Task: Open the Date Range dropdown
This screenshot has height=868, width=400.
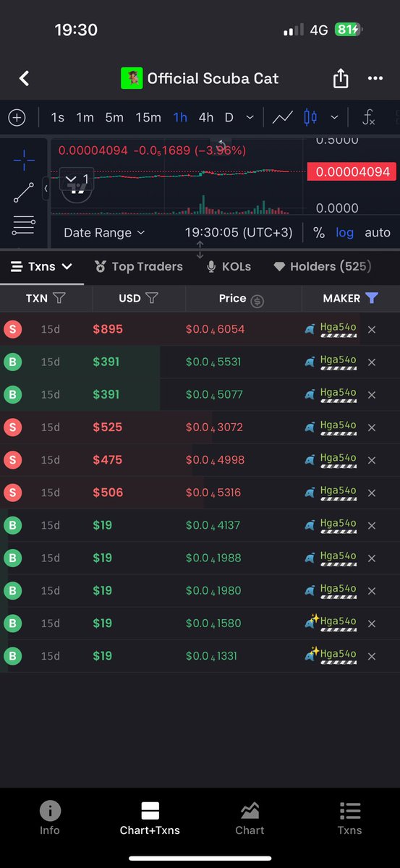Action: (x=104, y=233)
